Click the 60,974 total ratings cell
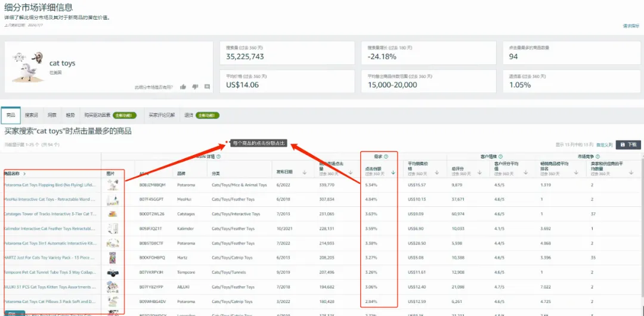This screenshot has height=316, width=644. (x=459, y=213)
